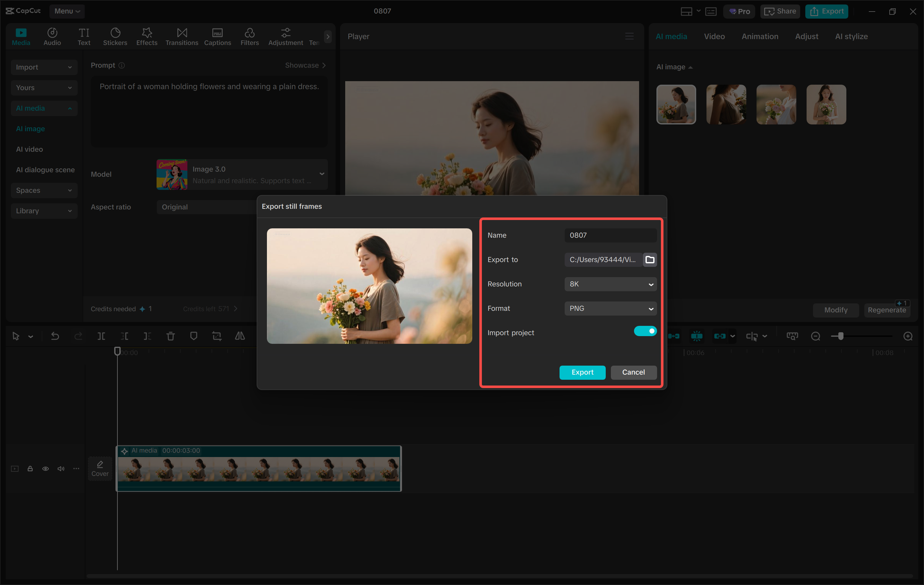Click Export in the still frames dialog

[582, 372]
